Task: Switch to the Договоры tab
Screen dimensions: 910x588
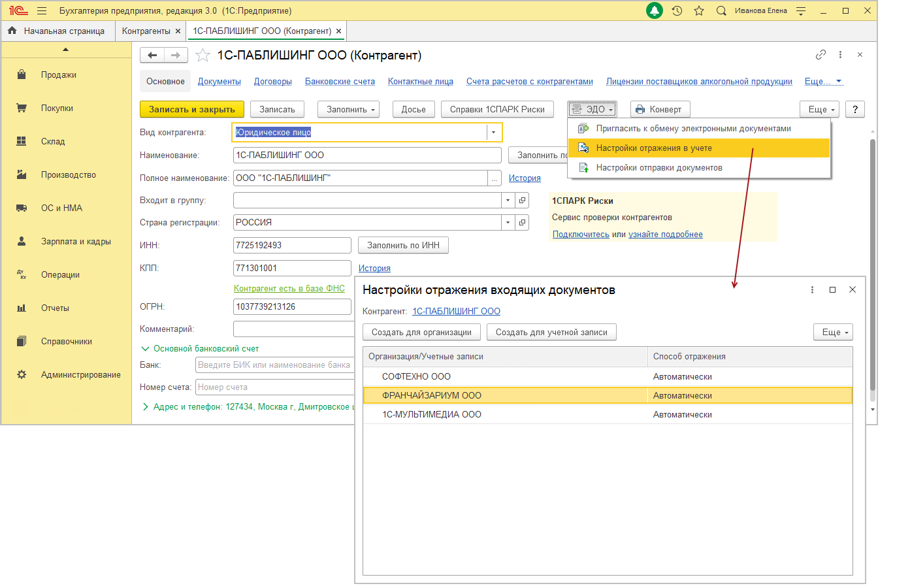Action: 273,82
